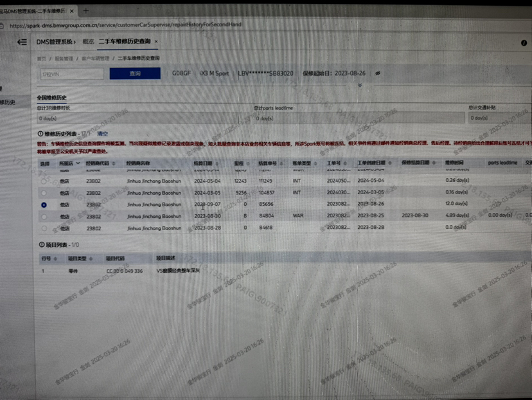This screenshot has width=532, height=400.
Task: Click the browser address bar URL
Action: [125, 25]
